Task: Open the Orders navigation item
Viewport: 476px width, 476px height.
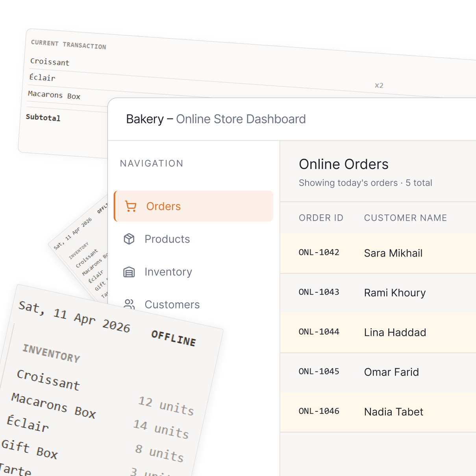Action: pos(163,206)
